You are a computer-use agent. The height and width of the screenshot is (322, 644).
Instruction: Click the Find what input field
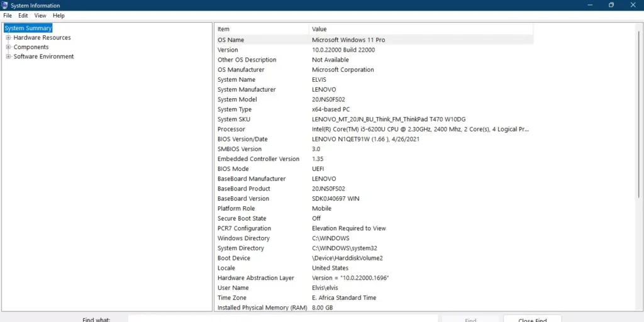(283, 319)
